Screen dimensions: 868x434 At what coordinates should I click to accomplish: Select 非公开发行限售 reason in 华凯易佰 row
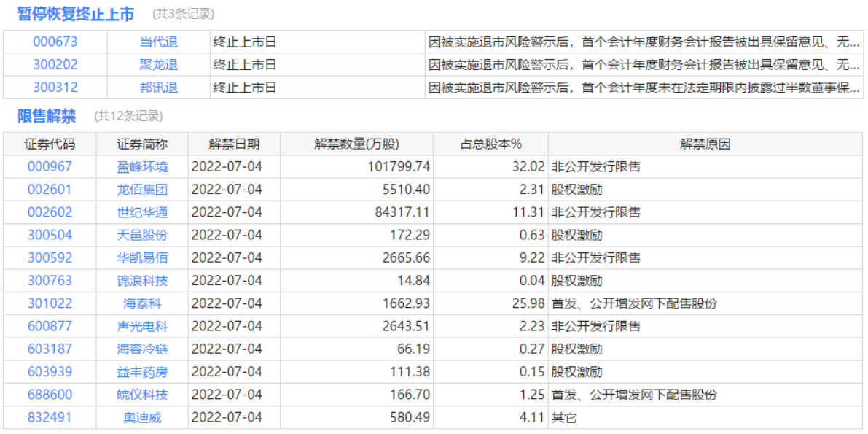[x=705, y=257]
